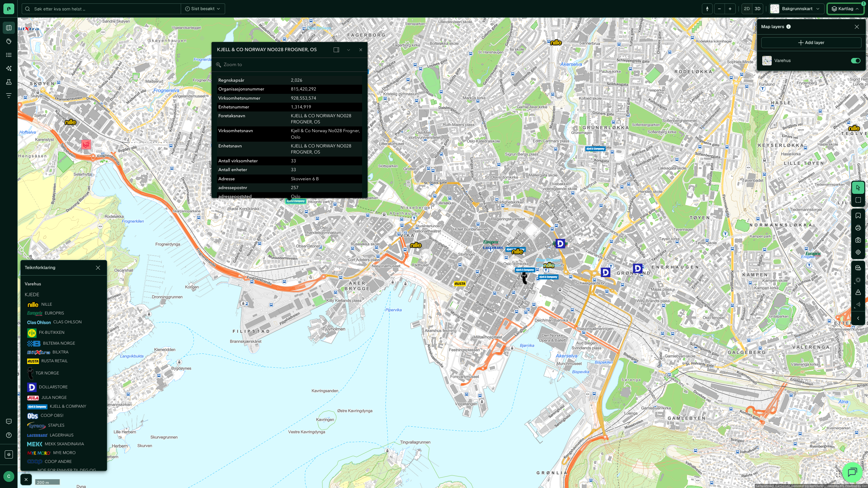Viewport: 868px width, 488px height.
Task: Click the Nille marker near Sannerbrua
Action: [x=556, y=42]
